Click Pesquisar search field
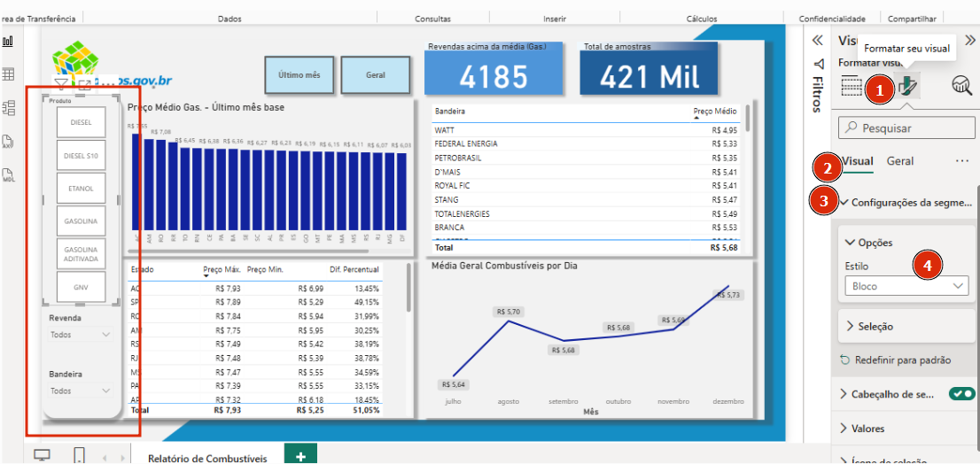The width and height of the screenshot is (980, 464). click(906, 128)
